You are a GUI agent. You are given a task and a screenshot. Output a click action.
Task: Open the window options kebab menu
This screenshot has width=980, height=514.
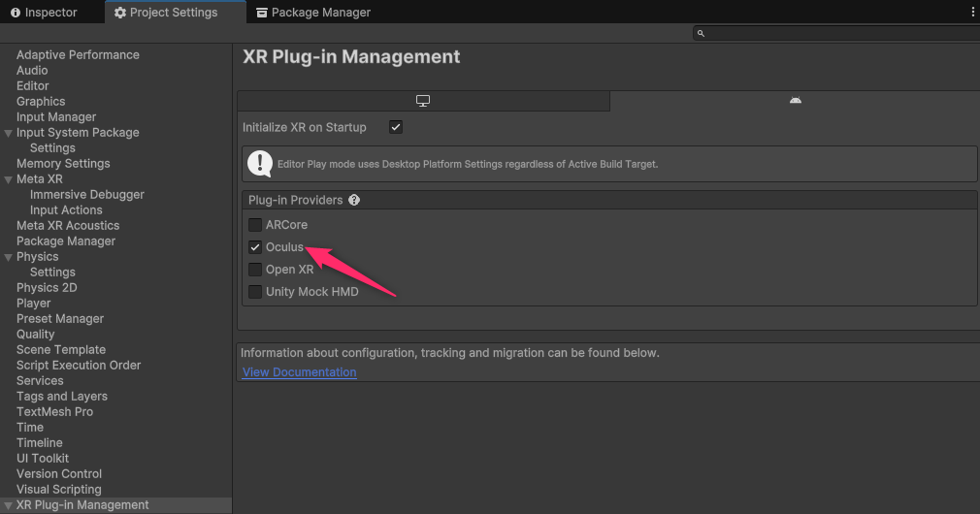(x=972, y=13)
